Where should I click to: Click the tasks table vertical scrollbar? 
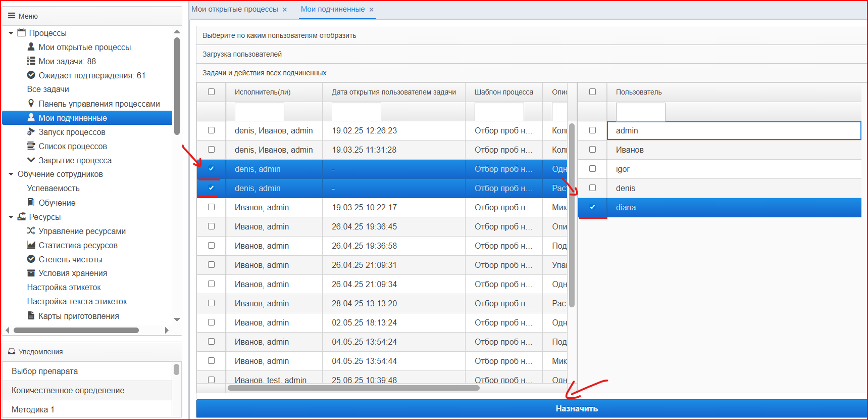click(x=572, y=215)
